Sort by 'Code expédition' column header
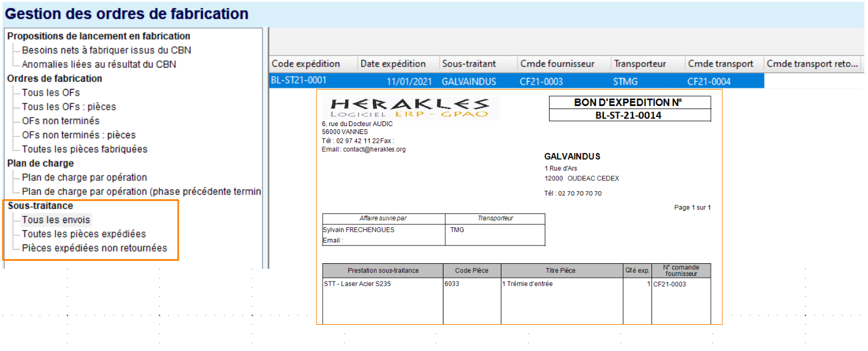868x351 pixels. point(306,64)
